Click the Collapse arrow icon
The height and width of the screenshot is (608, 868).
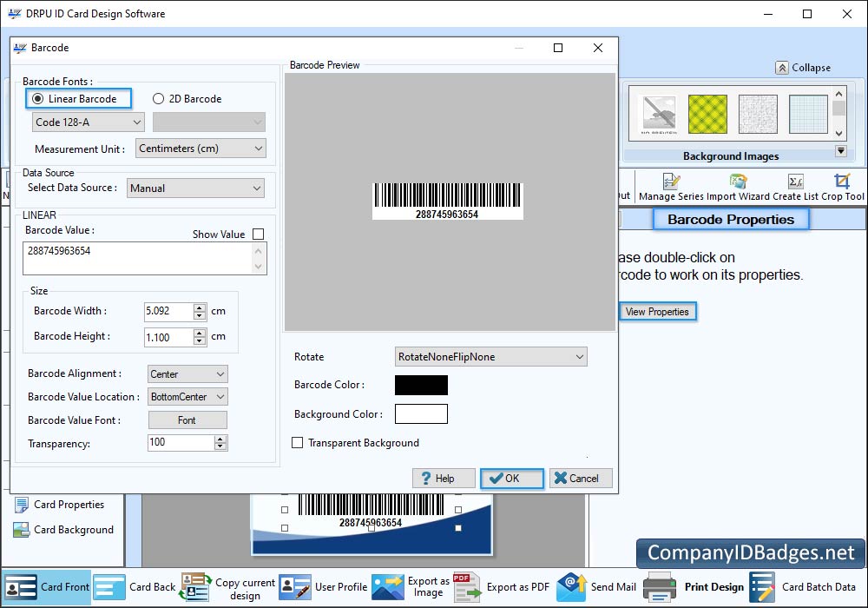(782, 68)
